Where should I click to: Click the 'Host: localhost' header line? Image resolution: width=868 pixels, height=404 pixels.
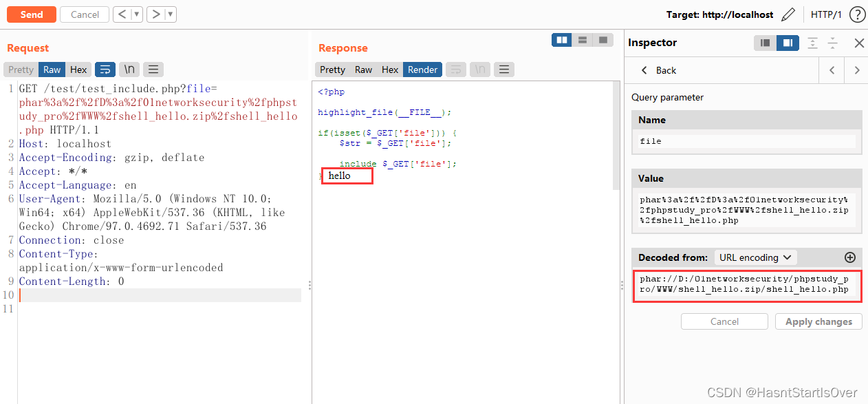65,144
